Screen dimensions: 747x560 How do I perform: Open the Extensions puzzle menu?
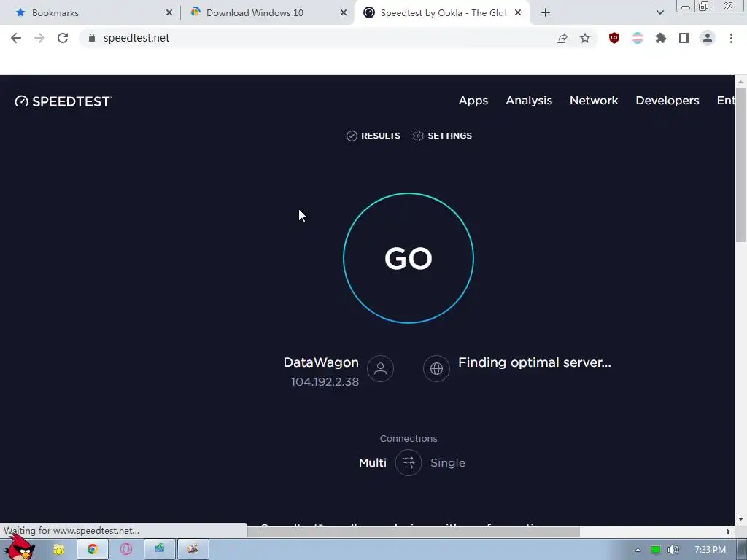click(x=661, y=38)
